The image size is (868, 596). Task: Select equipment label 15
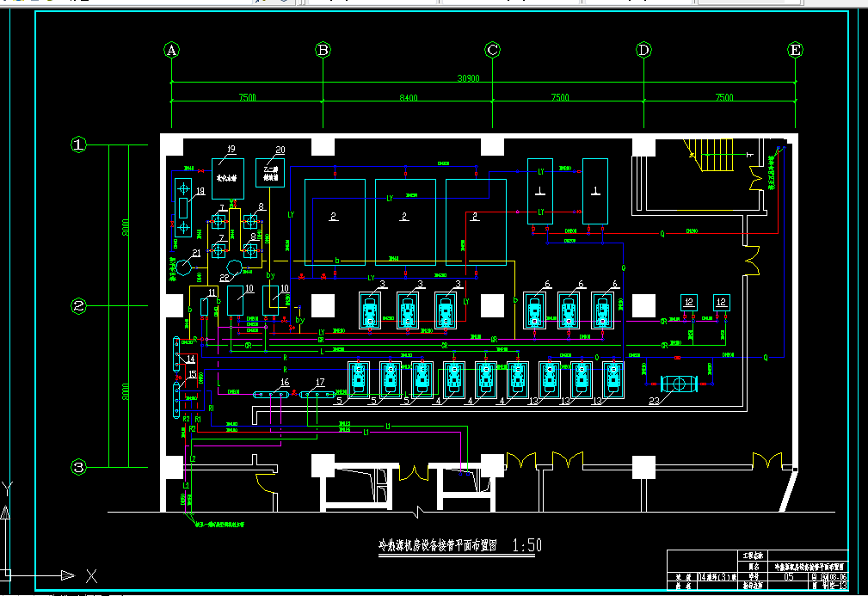192,375
